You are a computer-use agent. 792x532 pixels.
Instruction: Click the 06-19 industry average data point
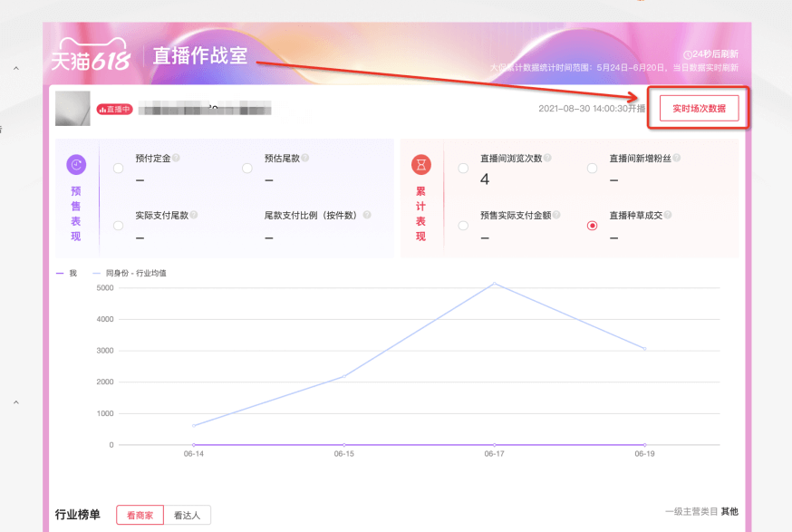click(644, 349)
